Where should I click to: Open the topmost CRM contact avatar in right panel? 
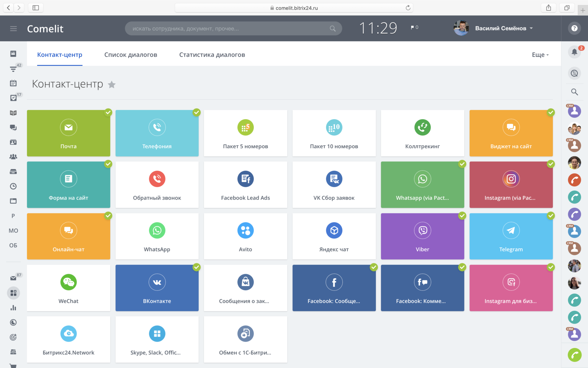pyautogui.click(x=574, y=111)
